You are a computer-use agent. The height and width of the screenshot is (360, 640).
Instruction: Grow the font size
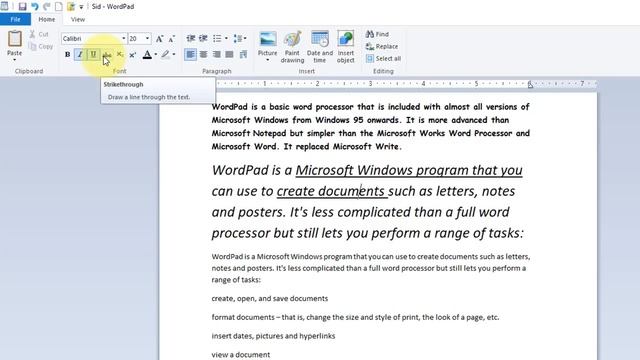point(160,39)
